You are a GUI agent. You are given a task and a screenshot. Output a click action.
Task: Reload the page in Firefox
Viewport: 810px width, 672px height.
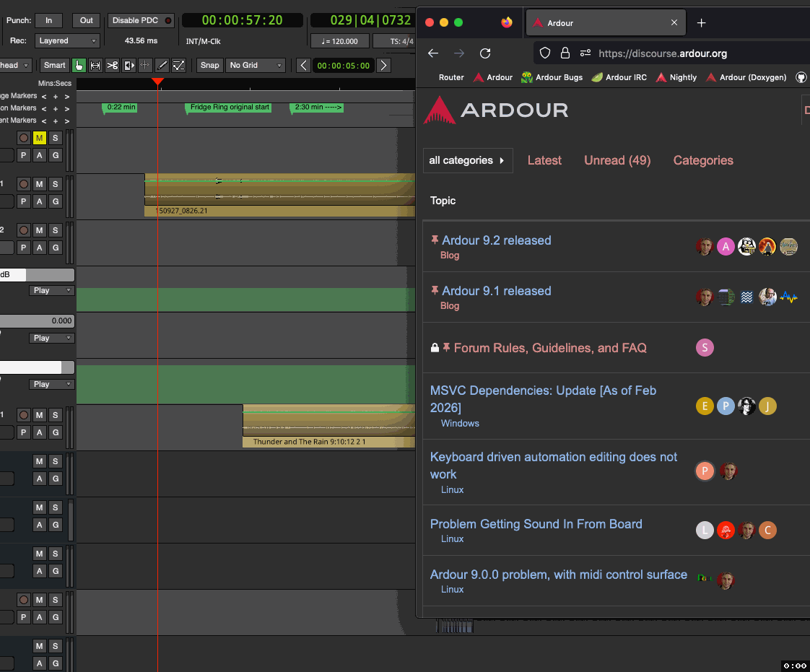click(485, 53)
